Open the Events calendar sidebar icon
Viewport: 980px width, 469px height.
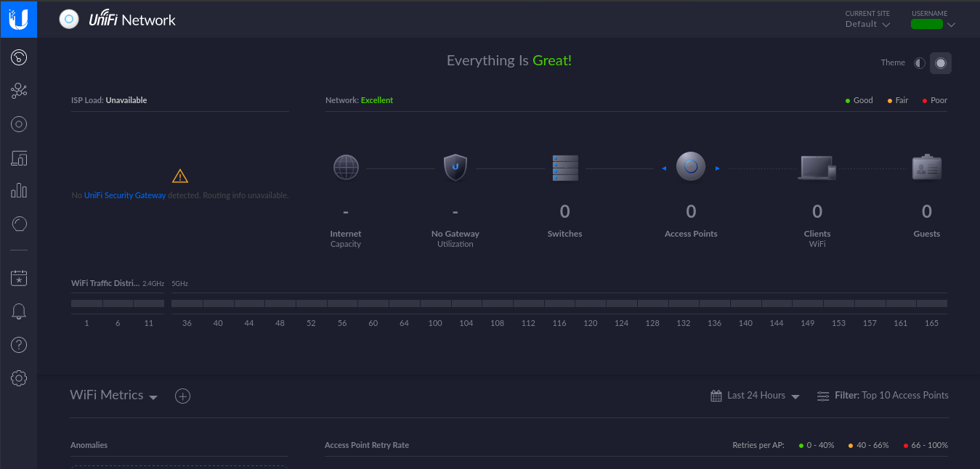point(19,278)
